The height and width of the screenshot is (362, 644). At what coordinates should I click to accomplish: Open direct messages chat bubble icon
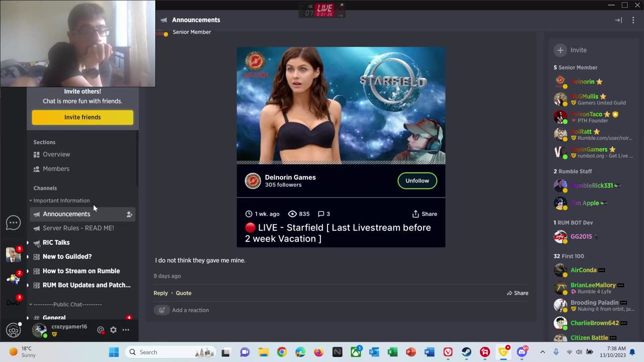tap(13, 222)
